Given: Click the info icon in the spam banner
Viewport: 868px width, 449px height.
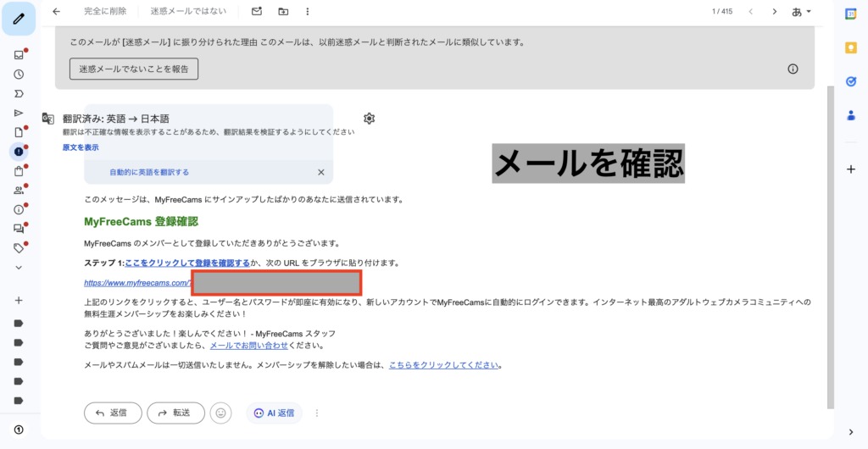Looking at the screenshot, I should [x=793, y=69].
